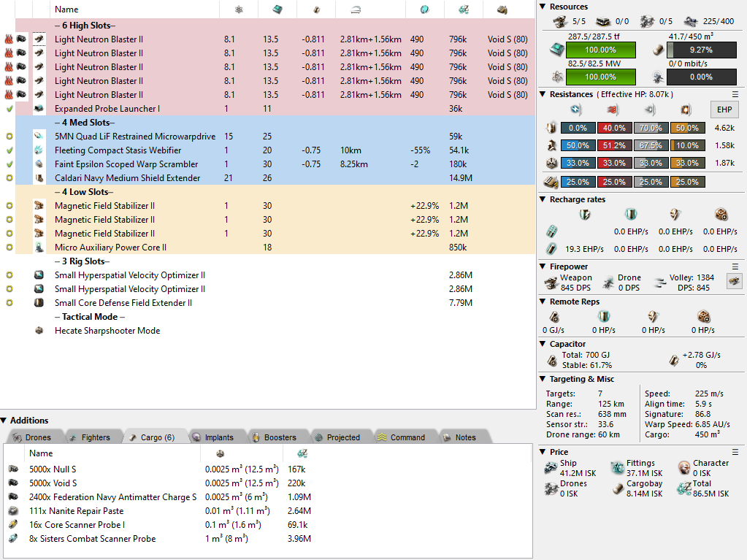Collapse the Resistances panel
Viewport: 747px width, 560px height.
pos(543,94)
